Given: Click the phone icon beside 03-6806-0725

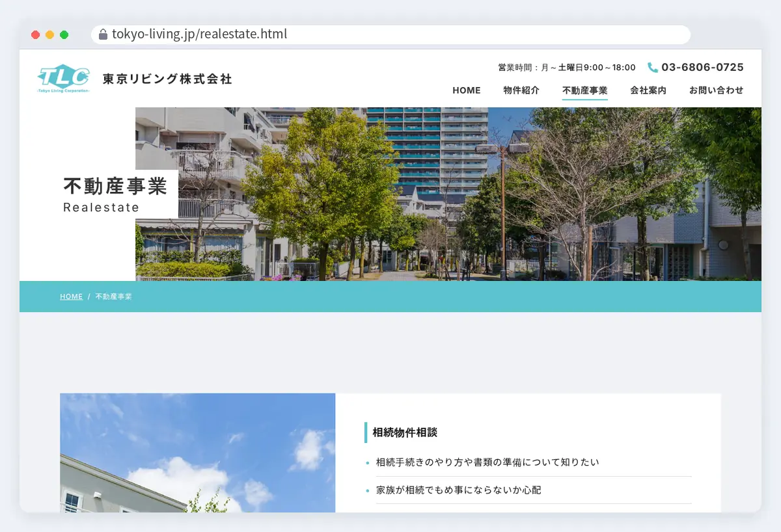Looking at the screenshot, I should point(653,67).
